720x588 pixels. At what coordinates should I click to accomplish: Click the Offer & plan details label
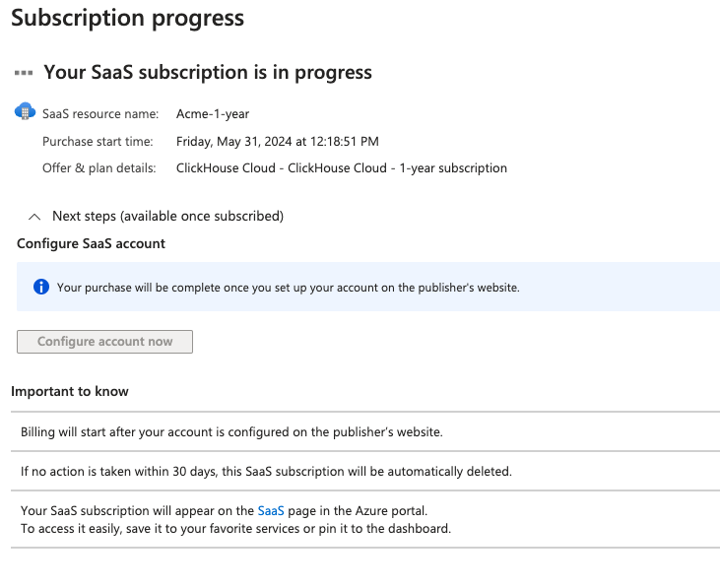pyautogui.click(x=99, y=168)
